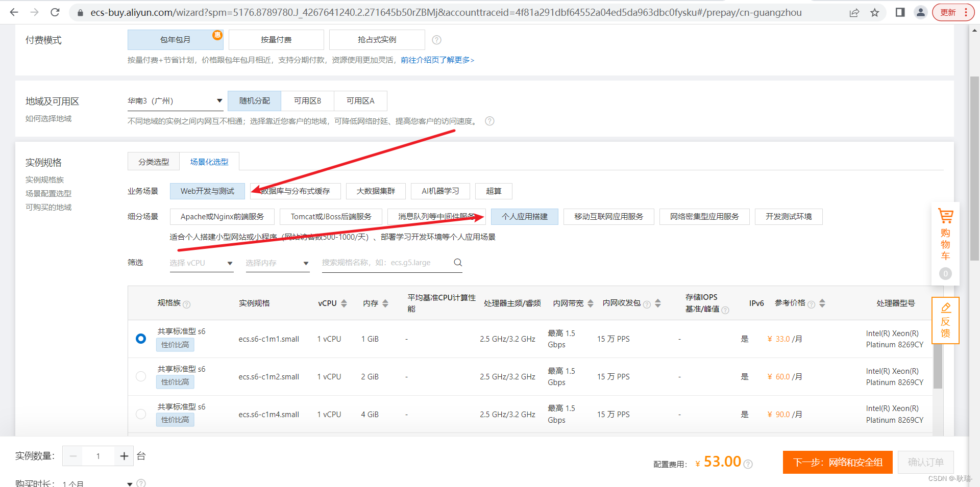Screen dimensions: 980x487
Task: Sort table by 参考价格 column
Action: [822, 303]
